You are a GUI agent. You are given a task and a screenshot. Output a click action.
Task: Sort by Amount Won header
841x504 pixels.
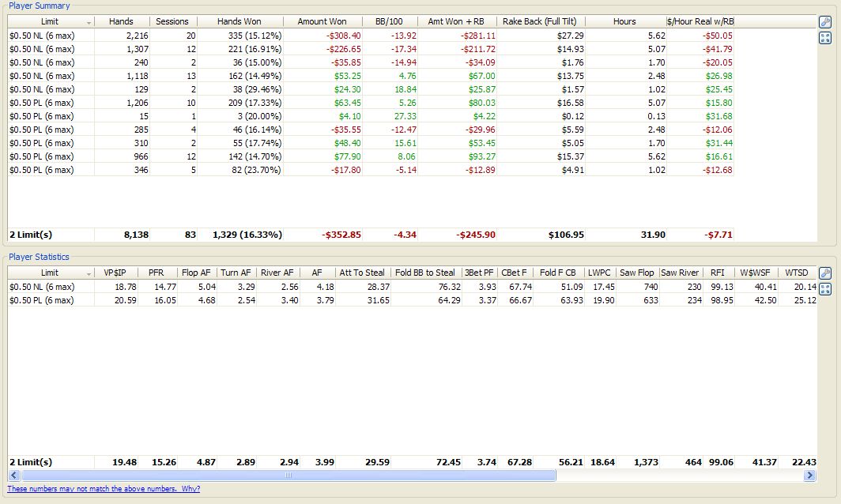(322, 21)
